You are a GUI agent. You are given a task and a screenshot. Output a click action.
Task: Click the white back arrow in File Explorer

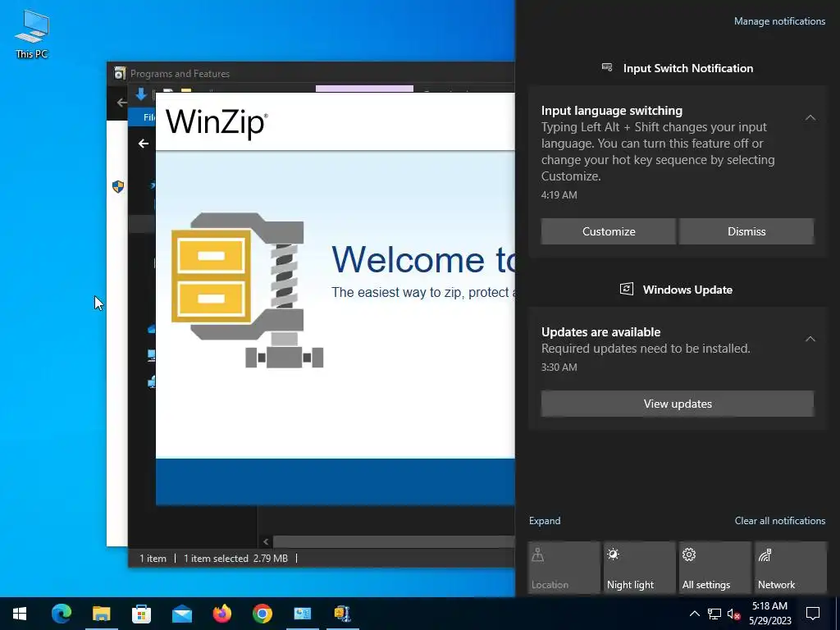tap(143, 144)
